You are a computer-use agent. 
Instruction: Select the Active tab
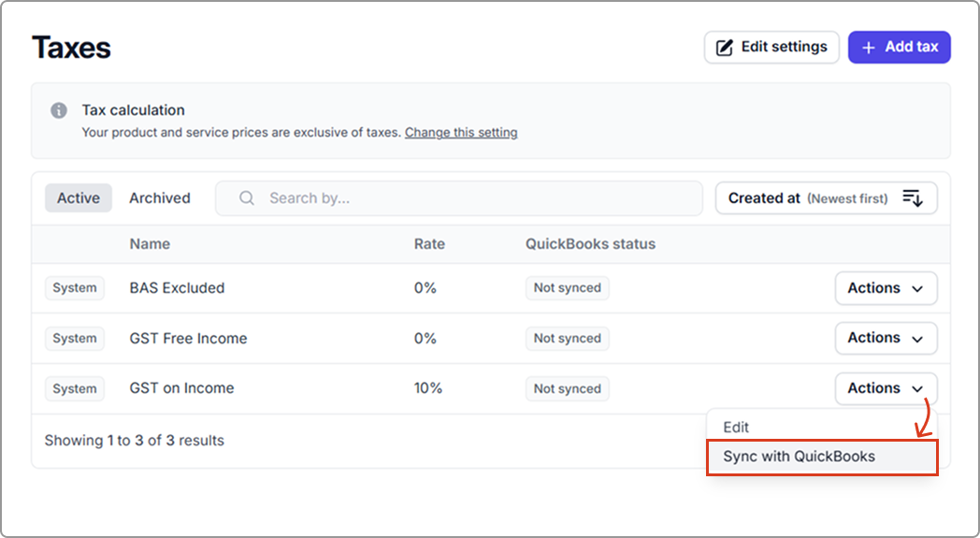(79, 198)
